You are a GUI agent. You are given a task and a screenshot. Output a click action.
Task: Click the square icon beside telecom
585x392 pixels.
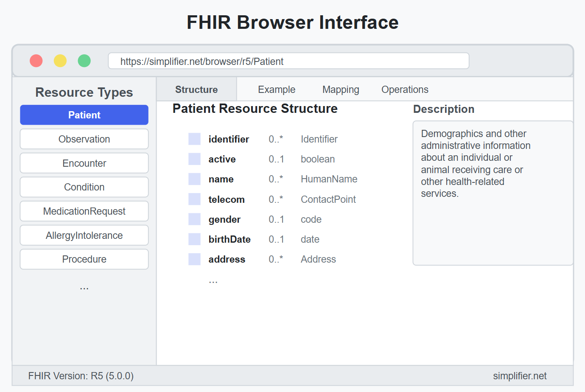tap(194, 199)
